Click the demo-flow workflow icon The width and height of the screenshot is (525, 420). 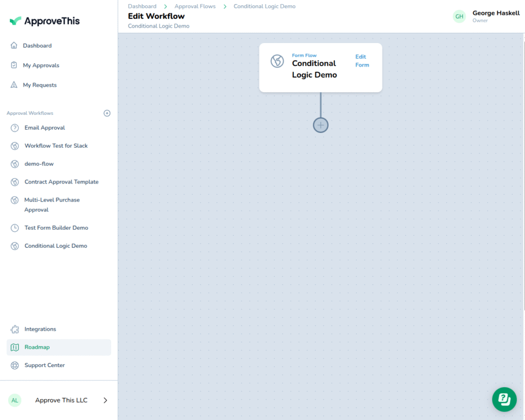(x=15, y=164)
